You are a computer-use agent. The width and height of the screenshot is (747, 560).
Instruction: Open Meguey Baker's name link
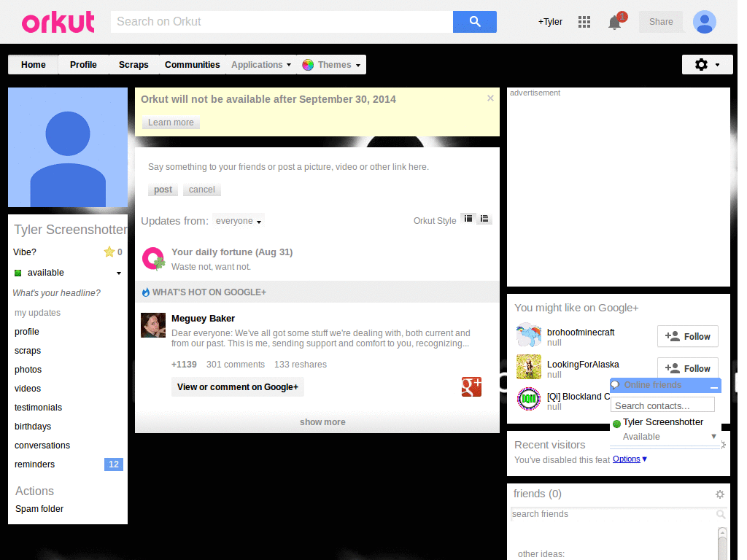click(203, 318)
